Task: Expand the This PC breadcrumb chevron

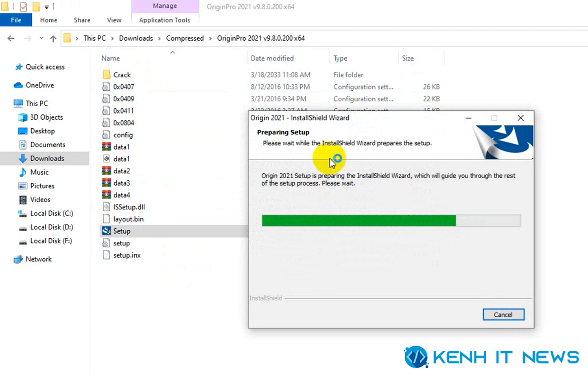Action: coord(112,38)
